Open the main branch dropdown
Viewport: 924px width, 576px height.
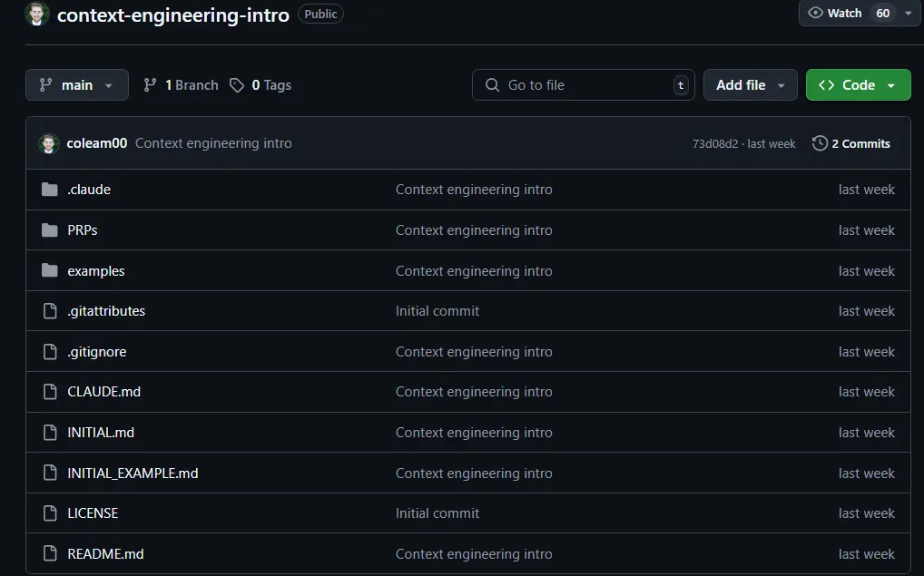(77, 85)
